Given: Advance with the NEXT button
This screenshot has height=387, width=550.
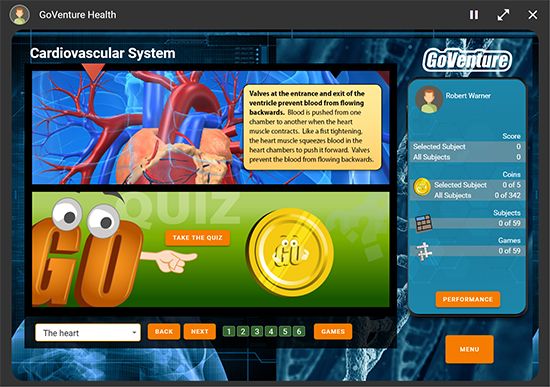Looking at the screenshot, I should (x=200, y=332).
